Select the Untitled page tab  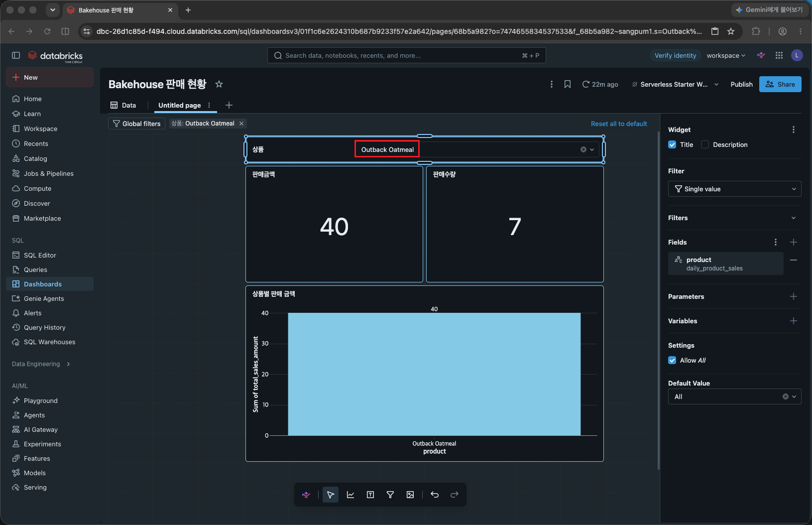[x=180, y=105]
